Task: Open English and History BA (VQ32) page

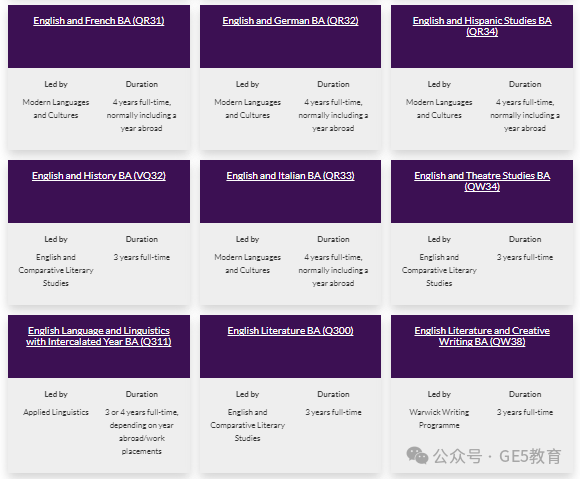Action: (x=99, y=176)
